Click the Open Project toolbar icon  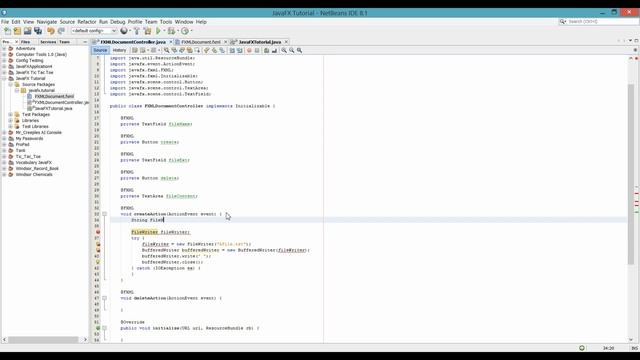point(27,31)
